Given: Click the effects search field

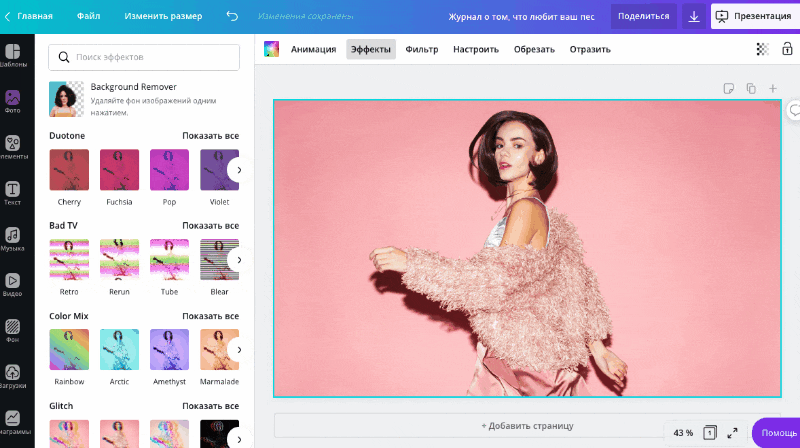Looking at the screenshot, I should pos(144,57).
